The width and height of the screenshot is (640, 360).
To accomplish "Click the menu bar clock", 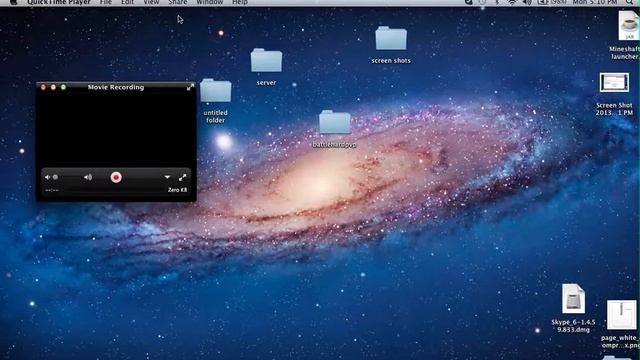I will (594, 2).
